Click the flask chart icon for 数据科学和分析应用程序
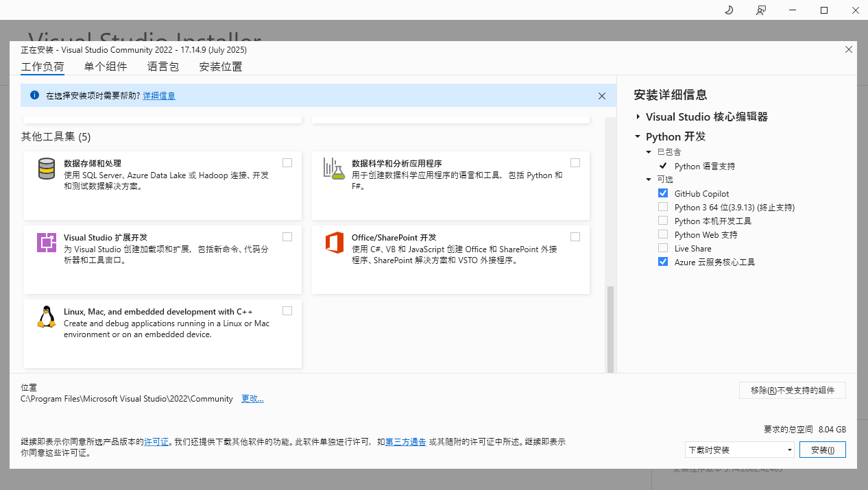The image size is (868, 490). tap(334, 169)
